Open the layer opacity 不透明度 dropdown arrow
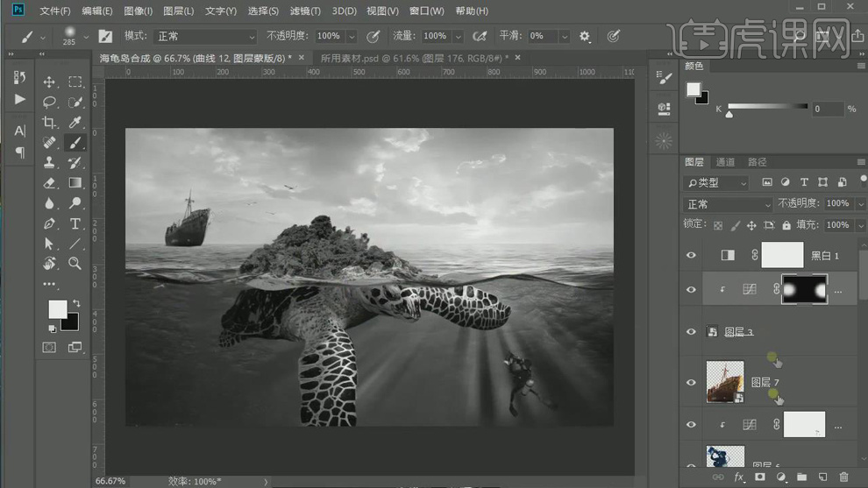Image resolution: width=868 pixels, height=488 pixels. coord(856,203)
